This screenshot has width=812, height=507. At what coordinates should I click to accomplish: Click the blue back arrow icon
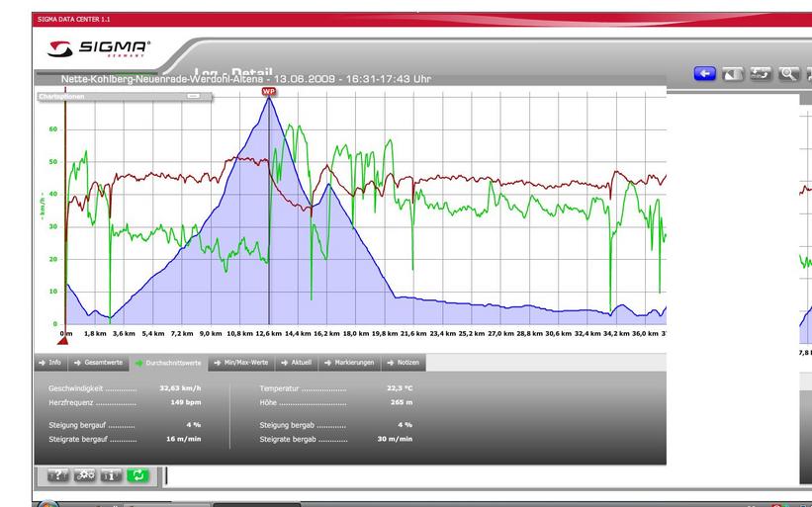tap(705, 73)
